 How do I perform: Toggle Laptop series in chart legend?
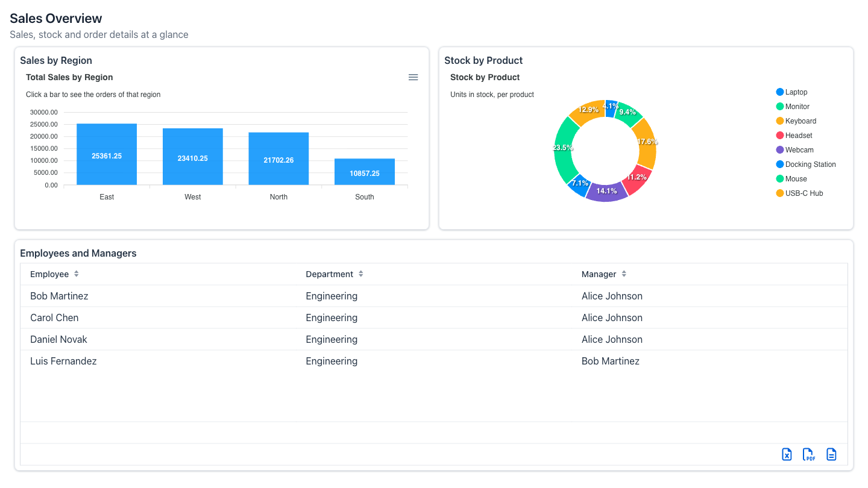792,92
